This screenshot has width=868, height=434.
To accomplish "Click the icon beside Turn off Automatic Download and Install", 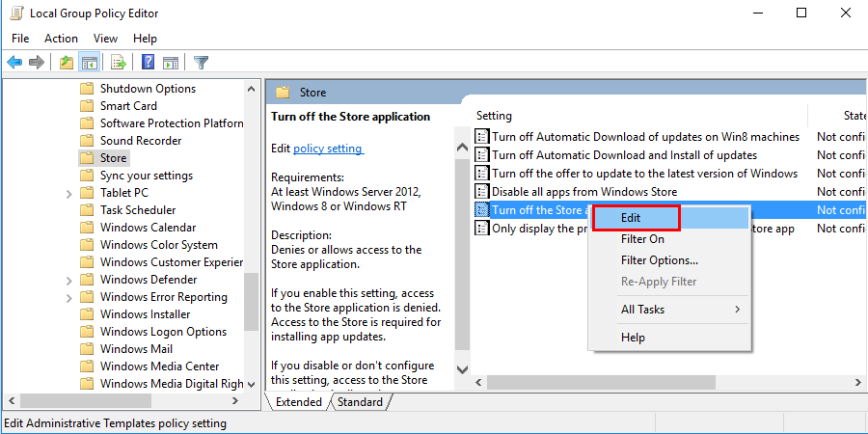I will (x=483, y=155).
